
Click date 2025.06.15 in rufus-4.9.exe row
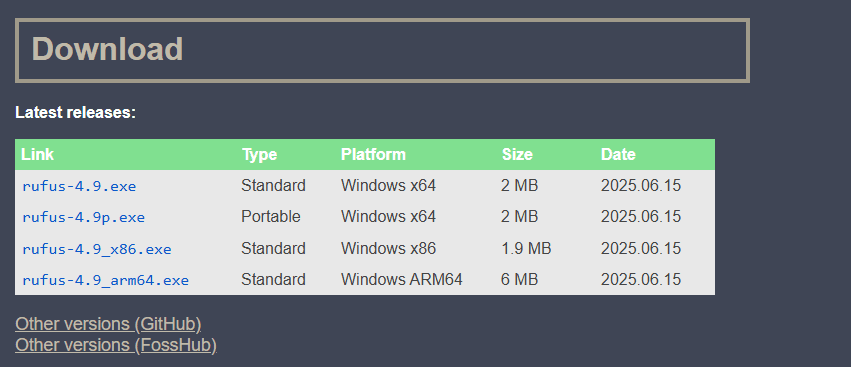[x=640, y=186]
